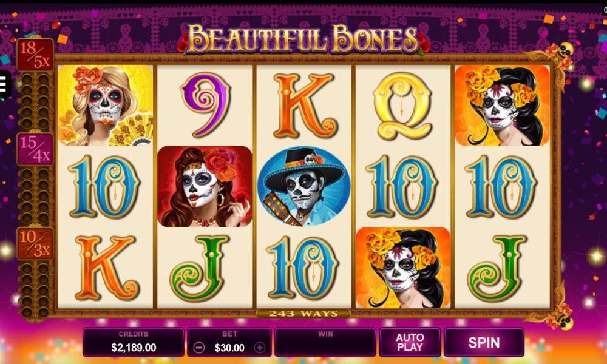Click the top-right orange flower woman symbol
Image resolution: width=607 pixels, height=364 pixels.
(x=502, y=106)
